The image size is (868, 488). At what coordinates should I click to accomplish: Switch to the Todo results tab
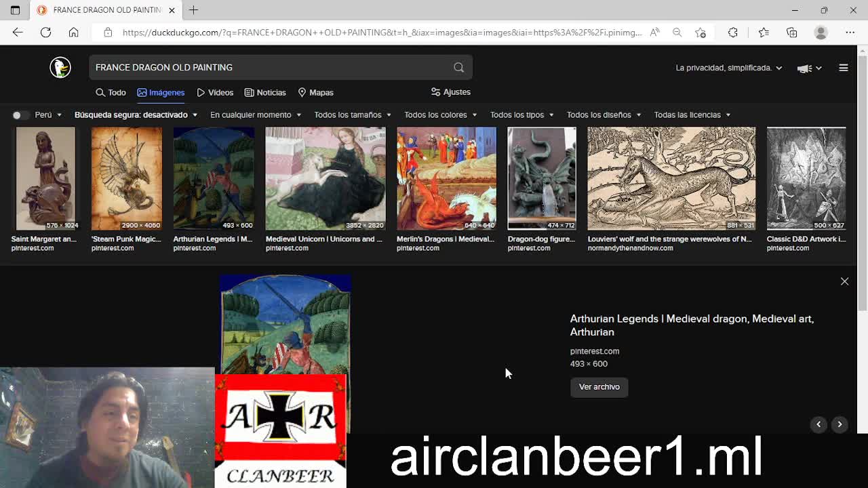point(111,92)
